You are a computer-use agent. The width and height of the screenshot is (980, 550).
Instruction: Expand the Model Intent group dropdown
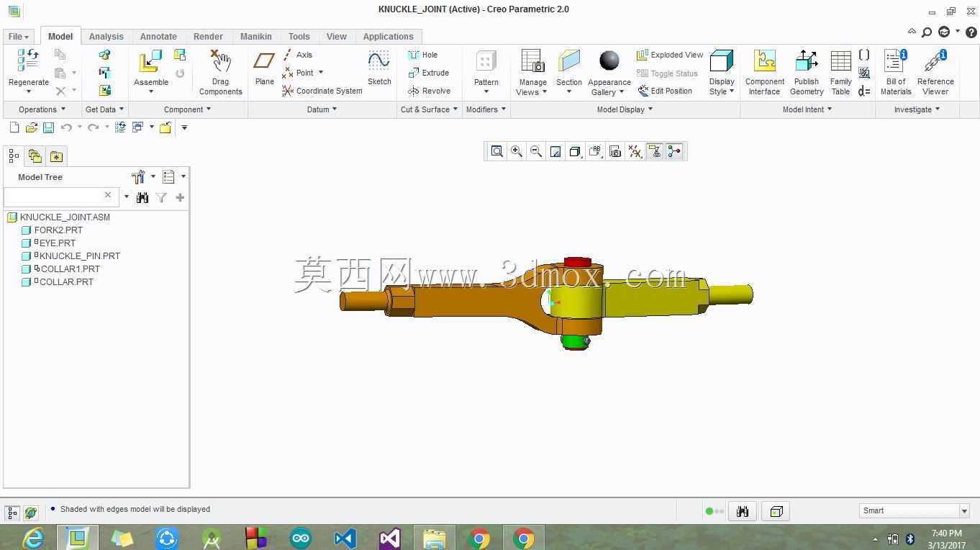[807, 109]
